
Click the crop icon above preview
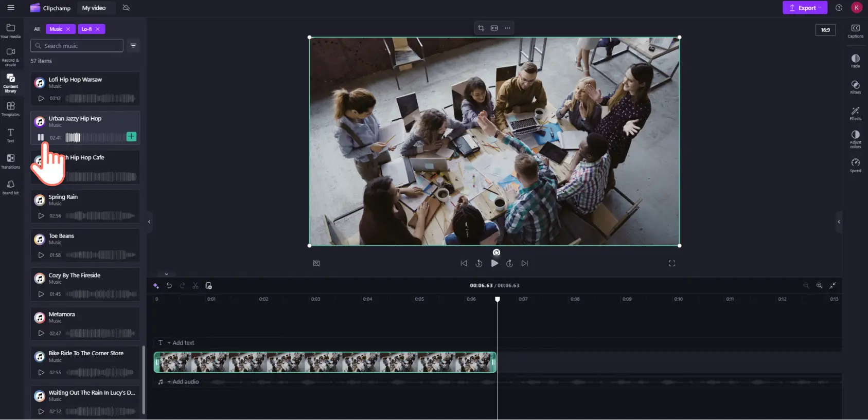[x=481, y=28]
